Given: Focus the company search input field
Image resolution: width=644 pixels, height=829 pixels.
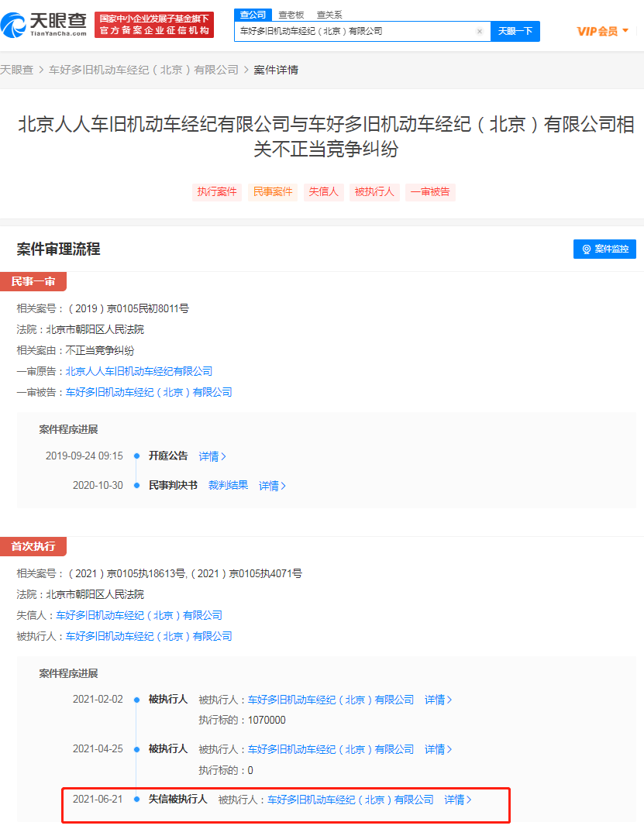Looking at the screenshot, I should (355, 31).
